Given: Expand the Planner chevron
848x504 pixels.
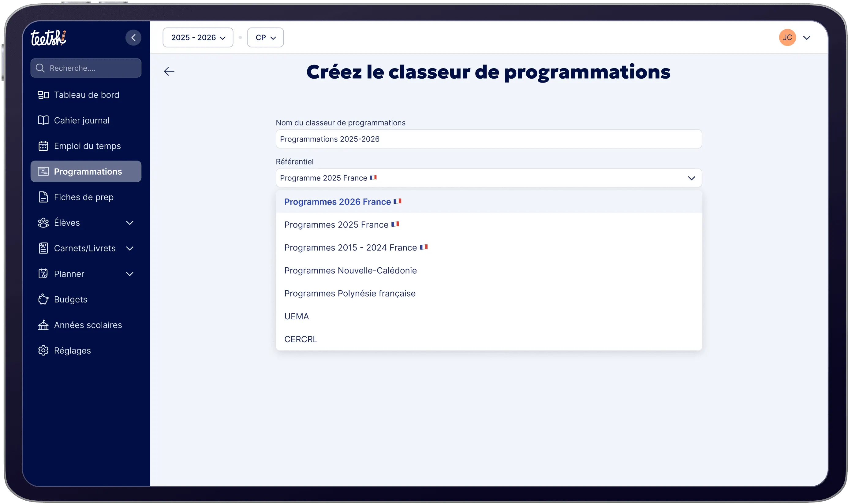Looking at the screenshot, I should (129, 274).
